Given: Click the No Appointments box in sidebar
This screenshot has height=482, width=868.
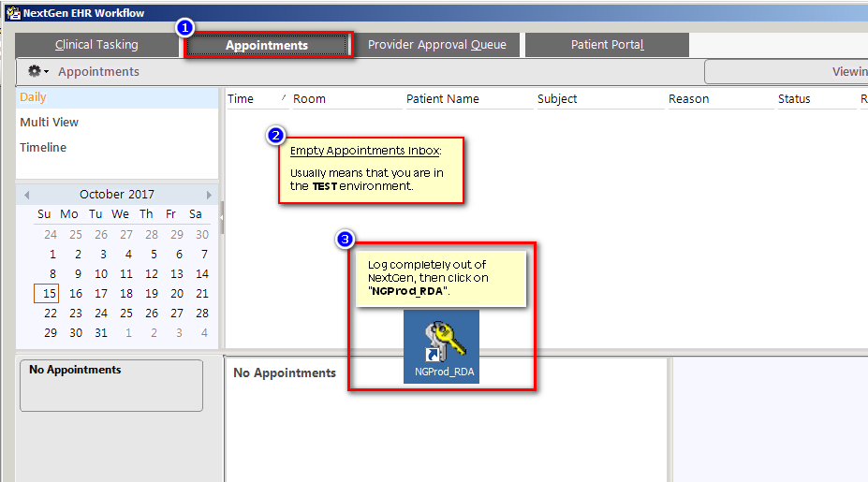Looking at the screenshot, I should tap(111, 386).
